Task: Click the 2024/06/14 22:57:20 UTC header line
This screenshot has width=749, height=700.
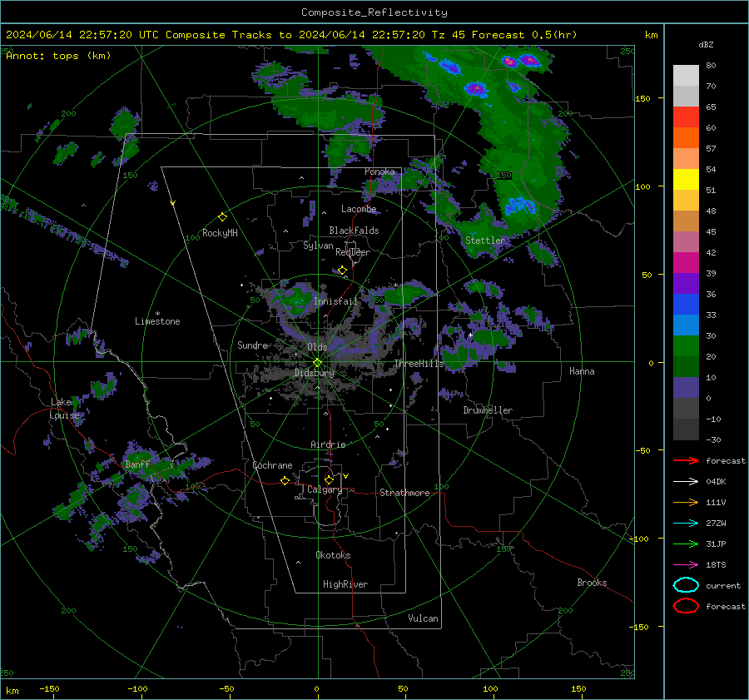Action: pyautogui.click(x=291, y=35)
